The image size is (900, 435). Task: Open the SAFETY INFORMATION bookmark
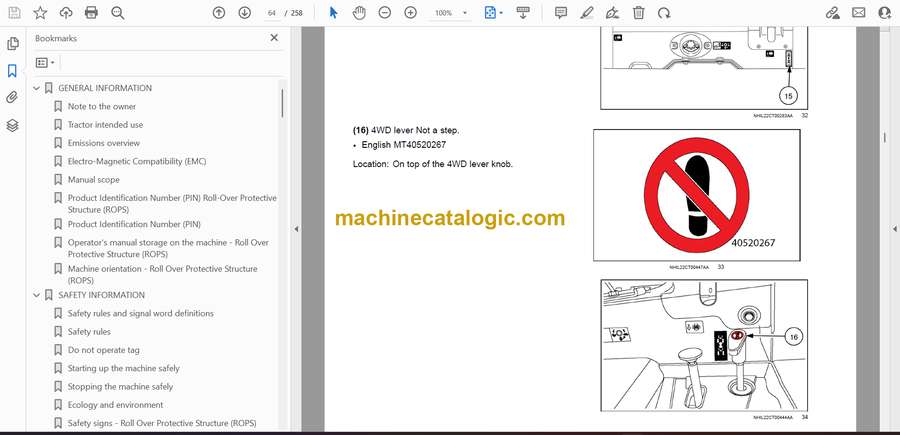pos(102,295)
